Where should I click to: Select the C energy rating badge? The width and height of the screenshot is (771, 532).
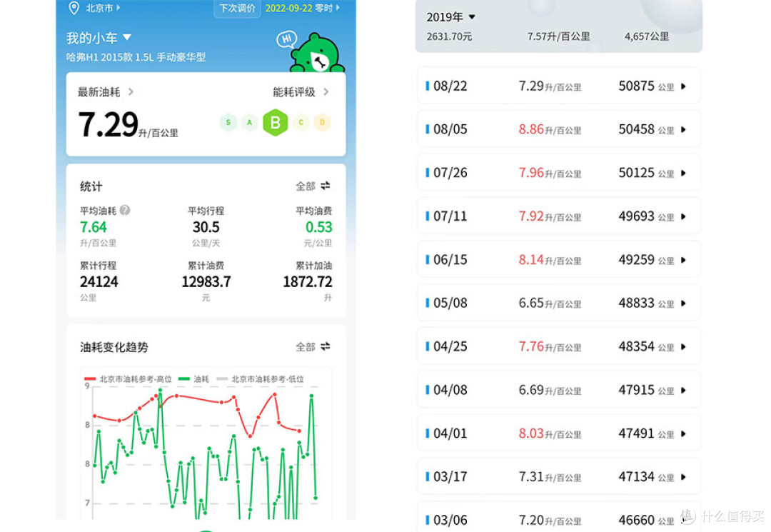coord(301,122)
